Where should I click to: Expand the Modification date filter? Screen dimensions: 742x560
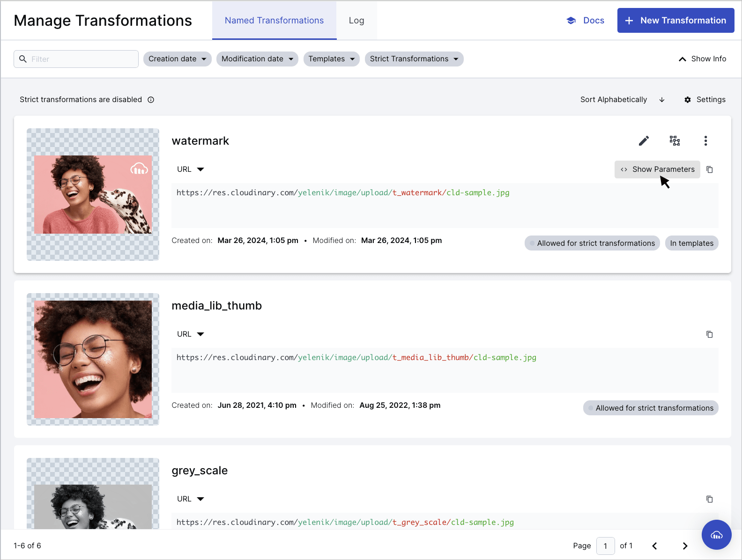click(x=257, y=59)
